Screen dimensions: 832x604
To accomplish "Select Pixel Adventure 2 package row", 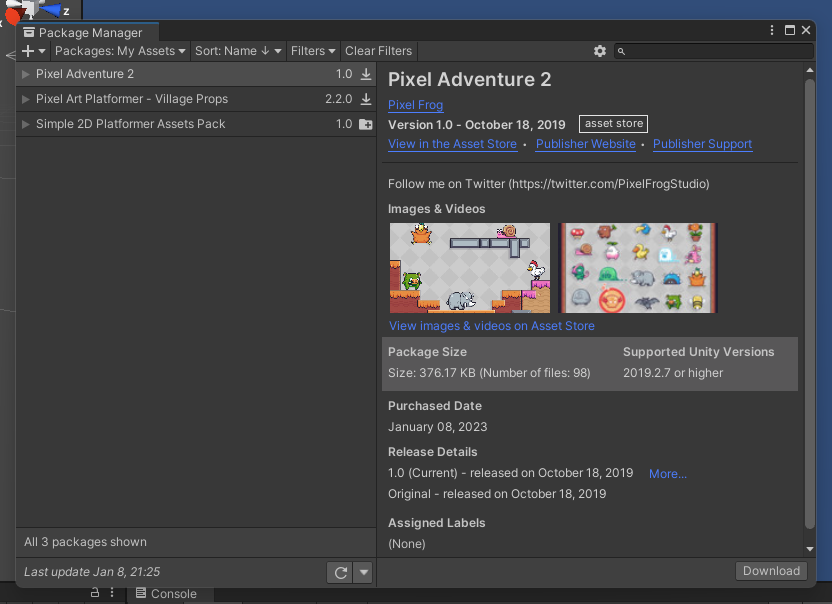I will coord(196,74).
